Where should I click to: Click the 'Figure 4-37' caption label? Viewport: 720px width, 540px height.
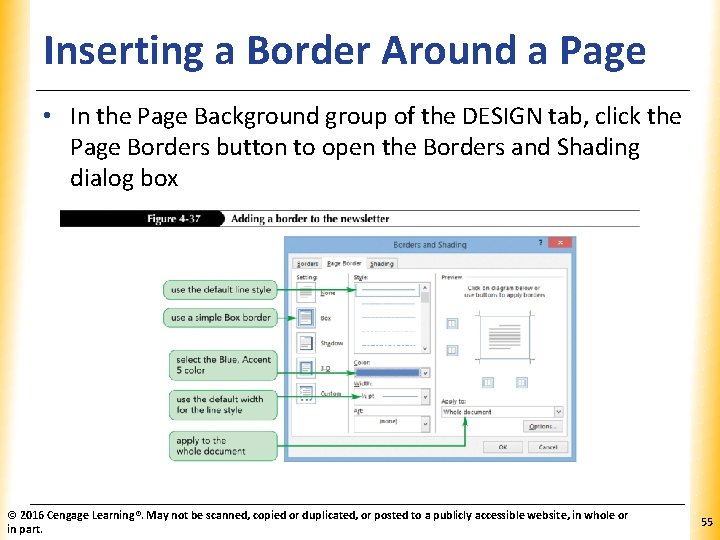(174, 219)
